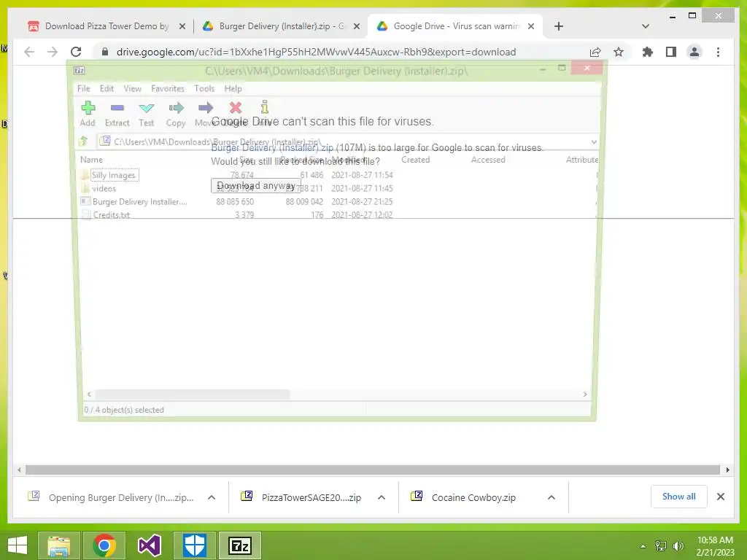Click the Burger Delivery (Installer).zip link on page
Screen dimensions: 747x560
coord(272,147)
